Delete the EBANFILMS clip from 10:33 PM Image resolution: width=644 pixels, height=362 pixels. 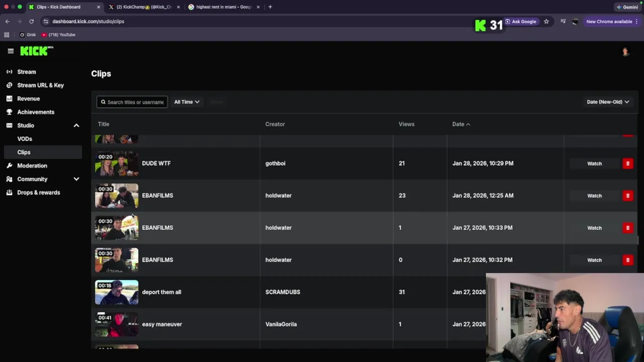[627, 228]
